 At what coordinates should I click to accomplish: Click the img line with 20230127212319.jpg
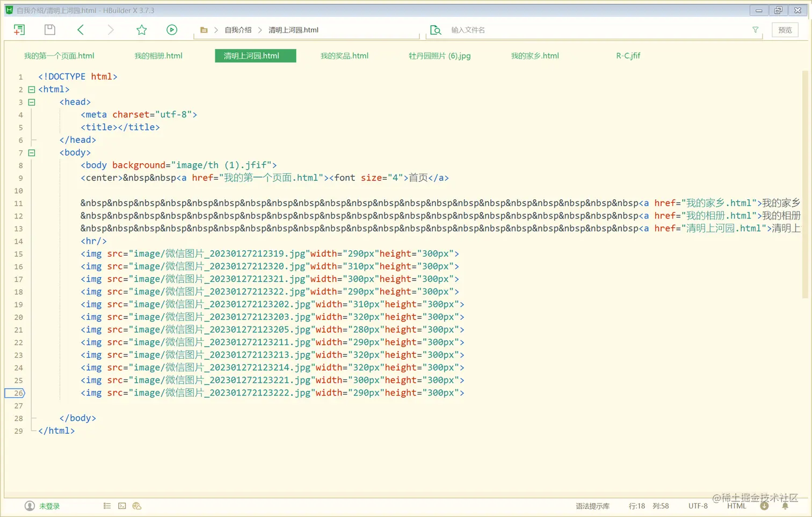pos(270,253)
